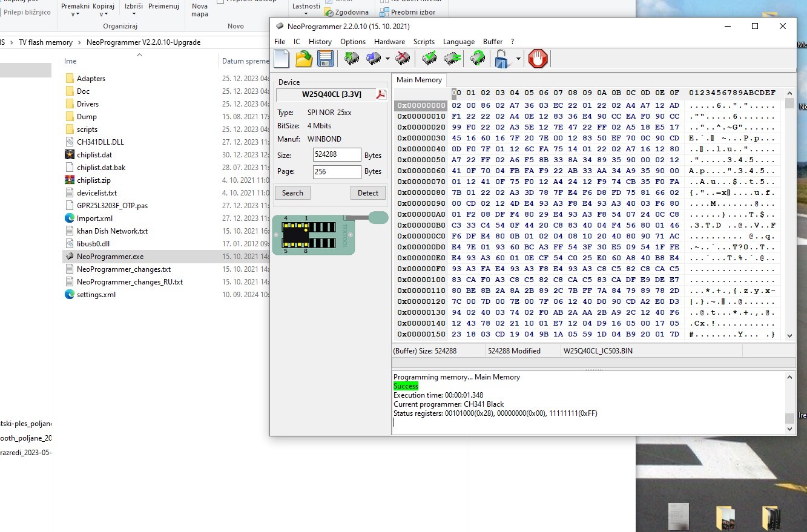The height and width of the screenshot is (532, 807).
Task: Click the TV flash memory breadcrumb
Action: pyautogui.click(x=45, y=42)
